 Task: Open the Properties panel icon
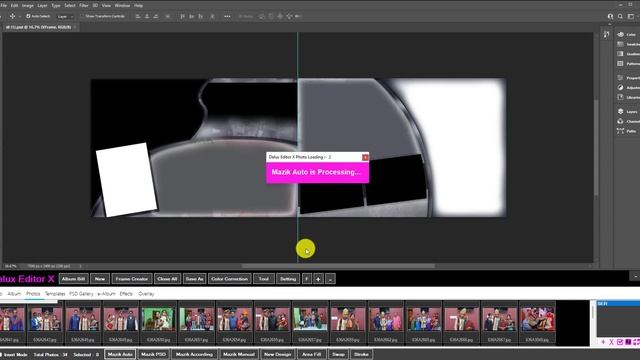pos(620,78)
